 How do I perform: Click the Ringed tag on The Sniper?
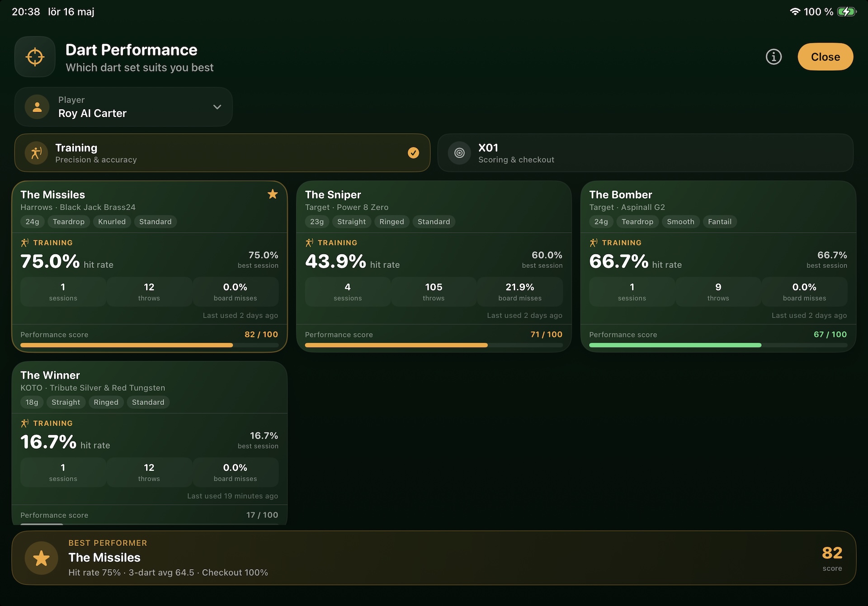click(392, 221)
